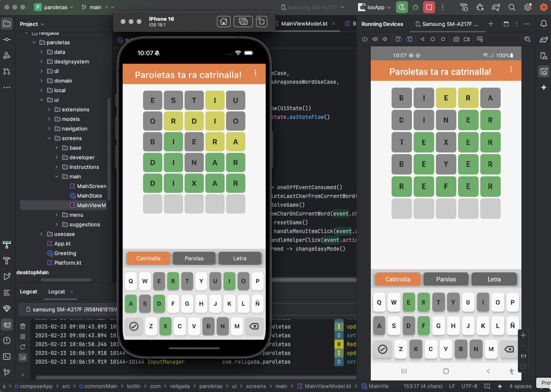
Task: Open the iosApp run configuration dropdown
Action: click(x=375, y=7)
